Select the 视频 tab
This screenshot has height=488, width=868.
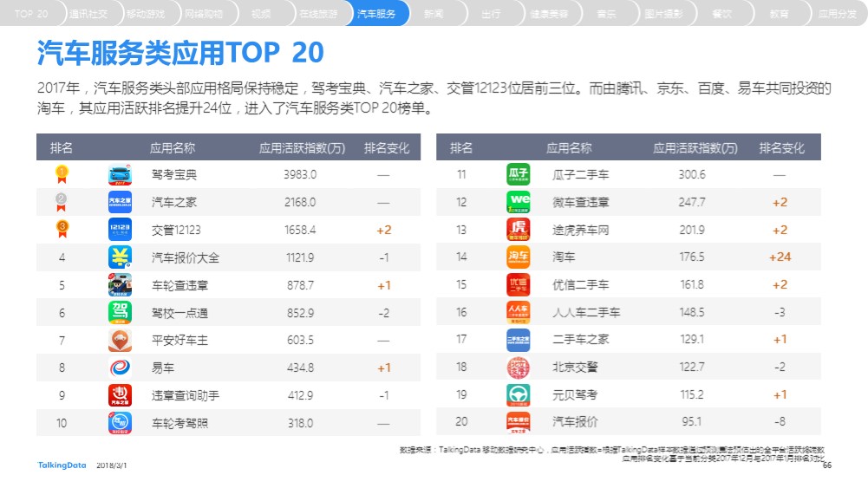261,14
